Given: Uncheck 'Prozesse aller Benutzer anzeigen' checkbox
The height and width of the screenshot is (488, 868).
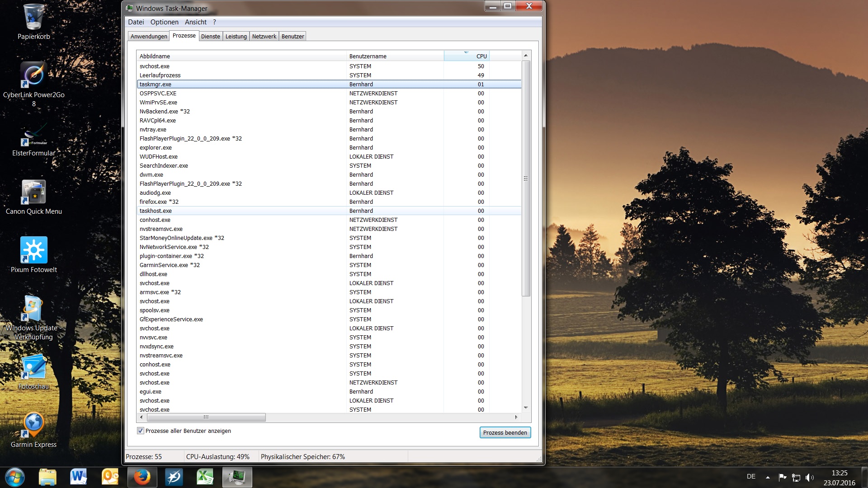Looking at the screenshot, I should click(141, 431).
